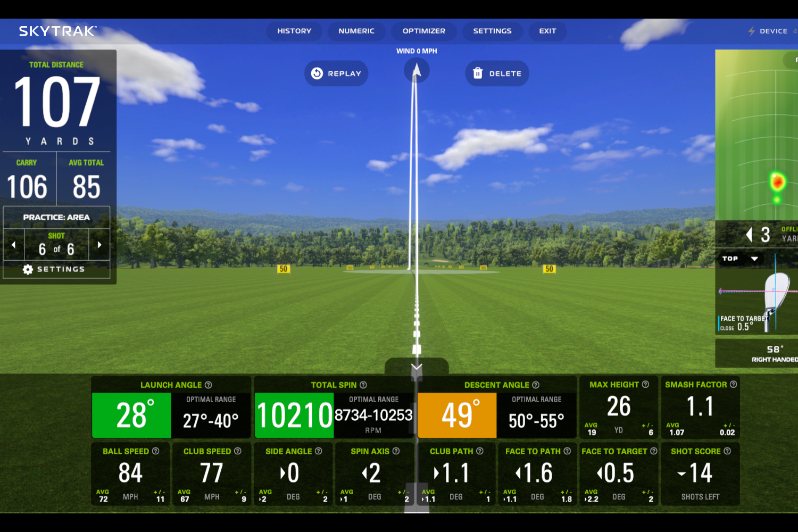Viewport: 798px width, 532px height.
Task: Click the Total Spin info icon
Action: point(363,385)
